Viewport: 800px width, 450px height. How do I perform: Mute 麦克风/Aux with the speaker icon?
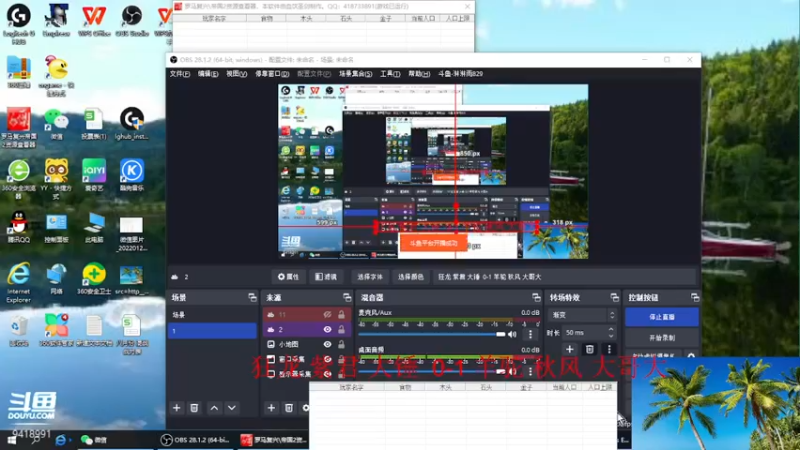(x=512, y=334)
